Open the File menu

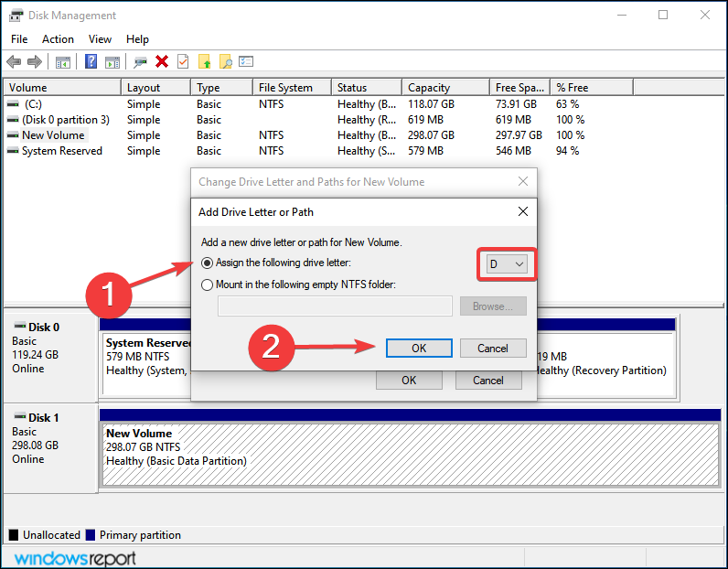pos(19,39)
